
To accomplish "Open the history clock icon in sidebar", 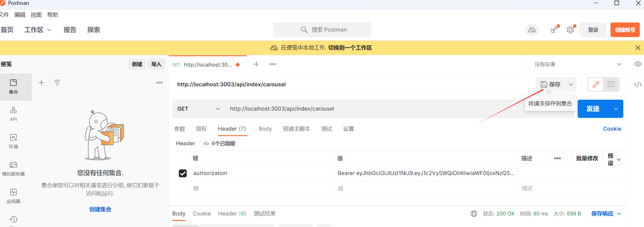I will pyautogui.click(x=13, y=219).
